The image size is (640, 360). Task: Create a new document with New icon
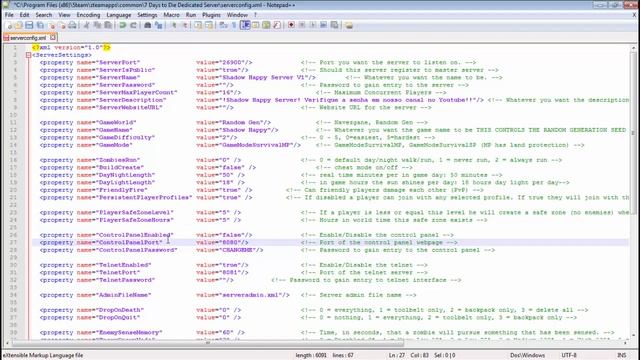[9, 25]
